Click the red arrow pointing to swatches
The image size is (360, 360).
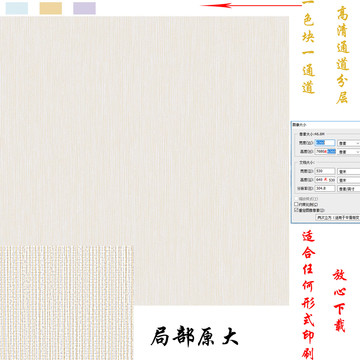(x=251, y=5)
